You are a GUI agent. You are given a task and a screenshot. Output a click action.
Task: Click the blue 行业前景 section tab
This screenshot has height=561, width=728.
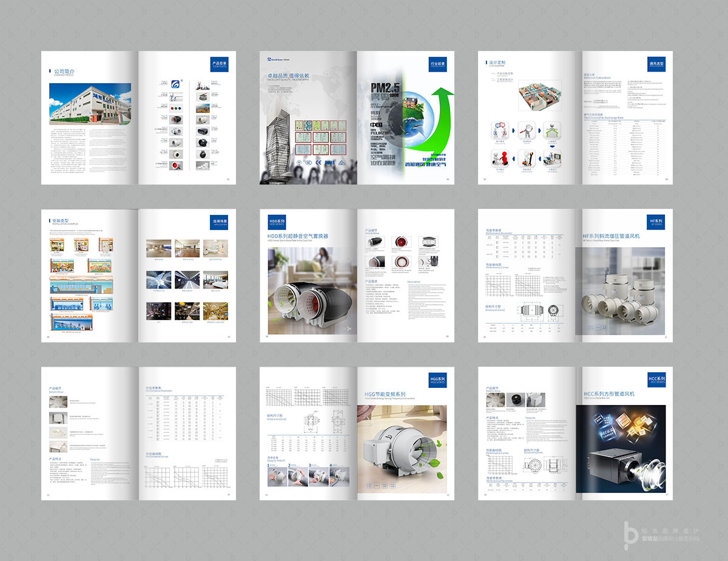437,64
